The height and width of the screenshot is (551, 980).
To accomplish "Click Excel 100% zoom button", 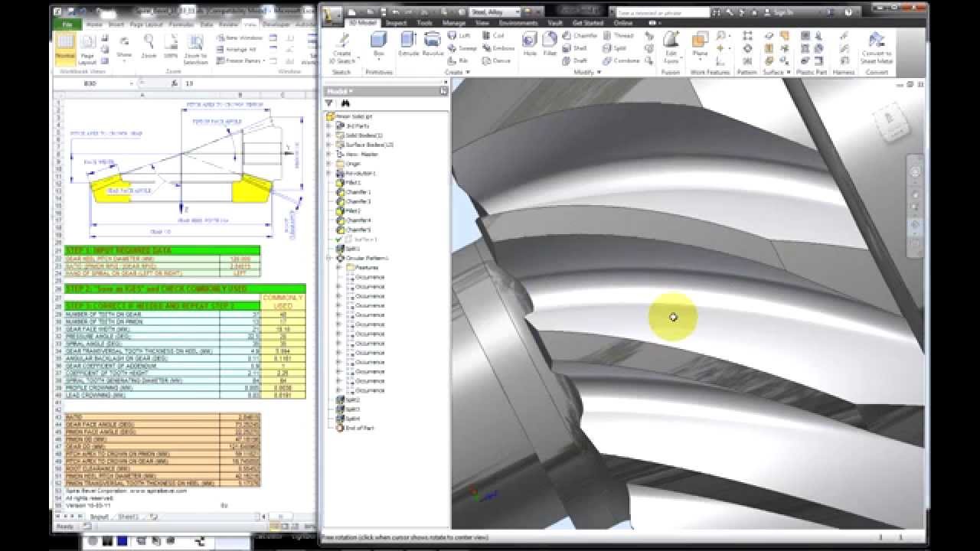I will (x=171, y=47).
